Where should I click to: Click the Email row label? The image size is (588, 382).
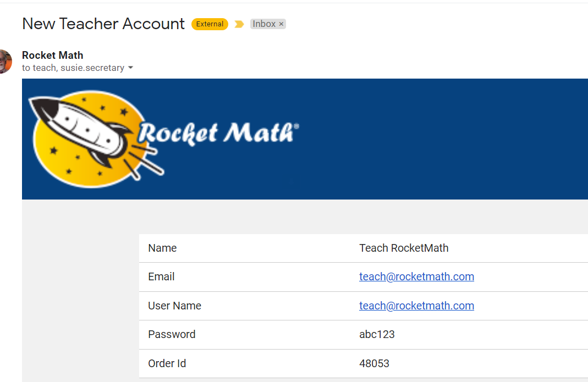pyautogui.click(x=161, y=276)
